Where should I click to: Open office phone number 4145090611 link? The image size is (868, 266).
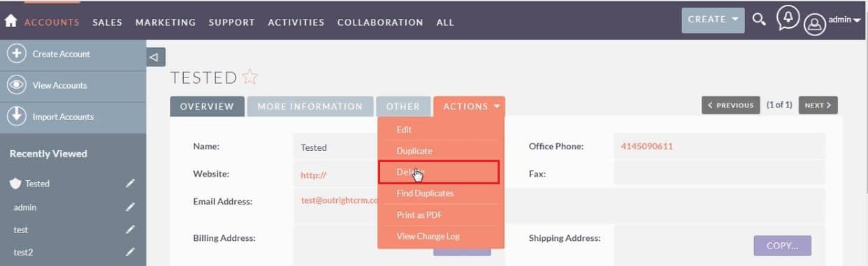click(646, 147)
